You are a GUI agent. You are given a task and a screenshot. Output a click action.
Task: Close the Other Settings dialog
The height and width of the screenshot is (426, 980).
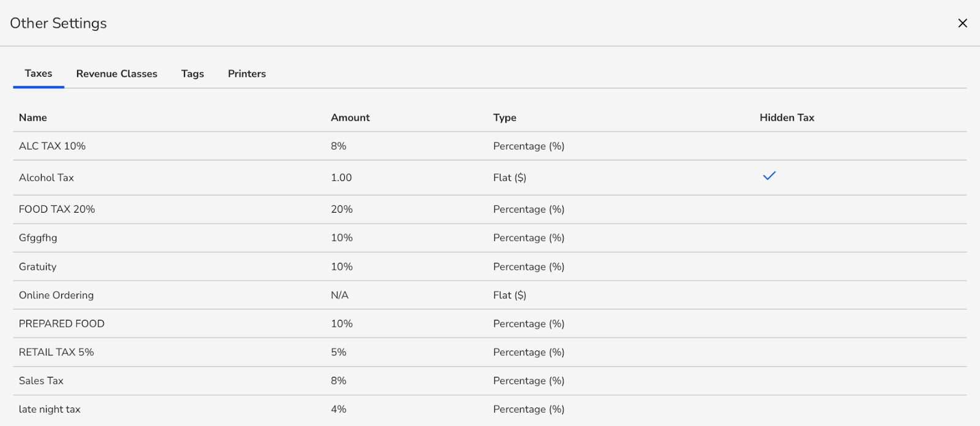click(x=962, y=23)
